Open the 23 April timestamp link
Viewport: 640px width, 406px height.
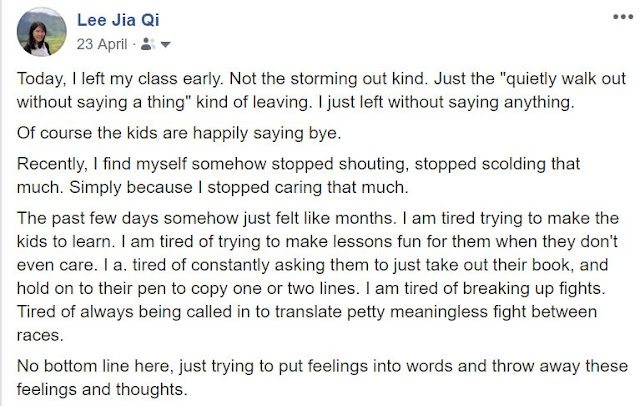click(x=102, y=44)
